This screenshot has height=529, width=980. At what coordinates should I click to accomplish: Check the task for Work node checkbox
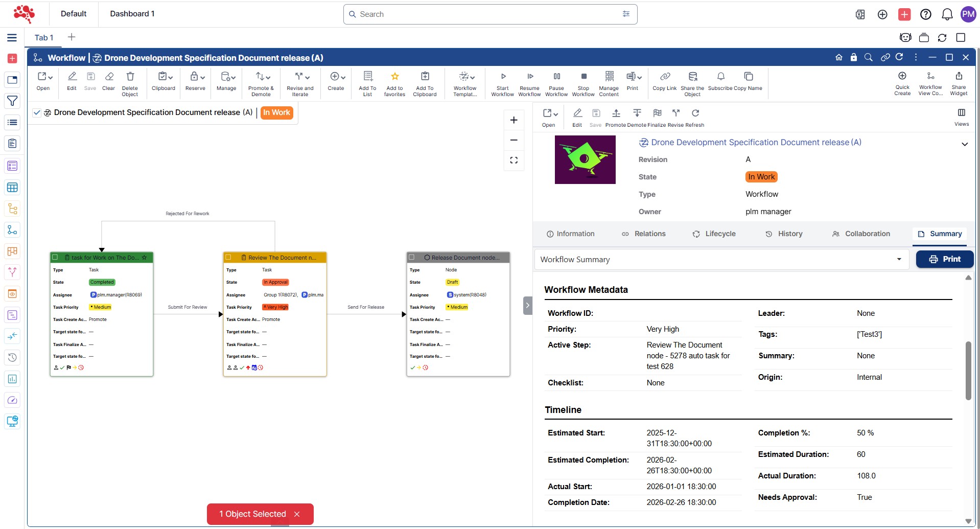tap(55, 258)
